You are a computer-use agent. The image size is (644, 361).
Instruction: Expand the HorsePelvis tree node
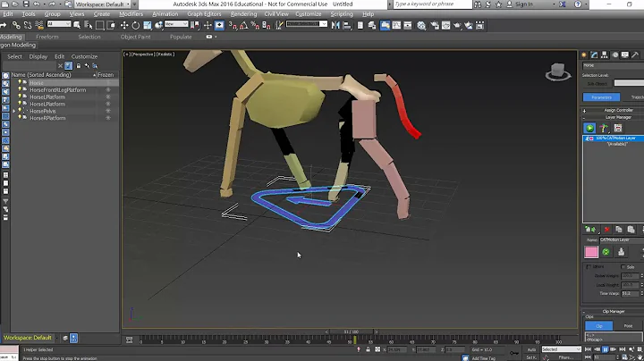click(x=14, y=111)
